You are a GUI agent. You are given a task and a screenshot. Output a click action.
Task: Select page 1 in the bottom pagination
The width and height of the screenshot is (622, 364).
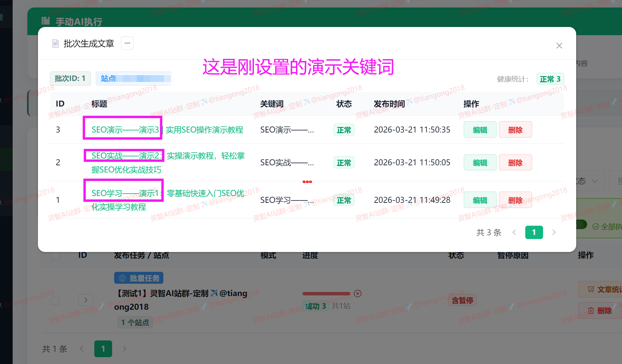click(103, 349)
